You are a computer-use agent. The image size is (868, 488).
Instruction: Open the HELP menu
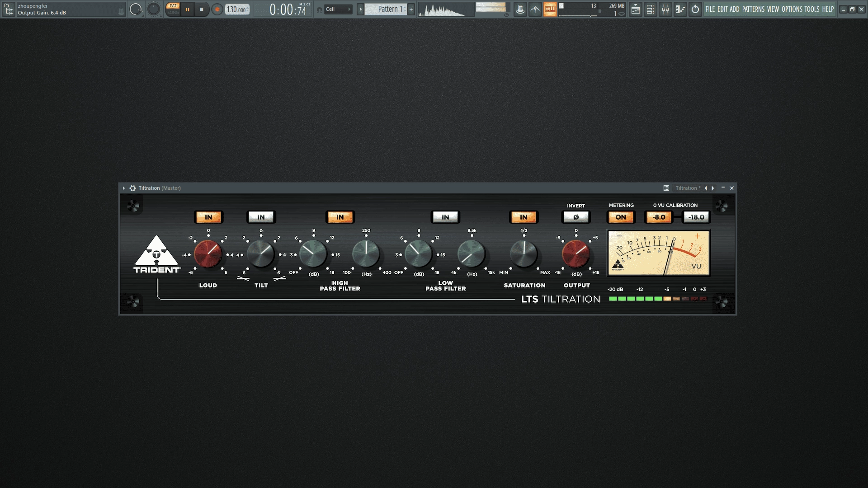point(828,9)
